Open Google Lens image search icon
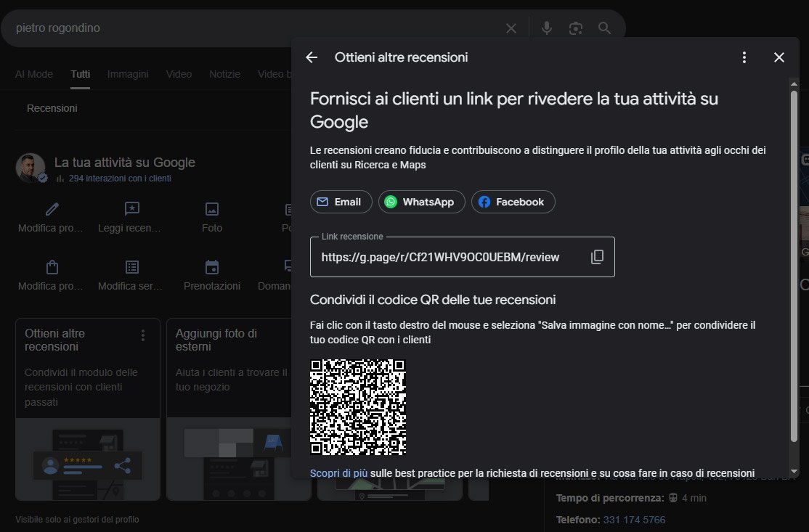This screenshot has height=532, width=809. click(x=576, y=28)
